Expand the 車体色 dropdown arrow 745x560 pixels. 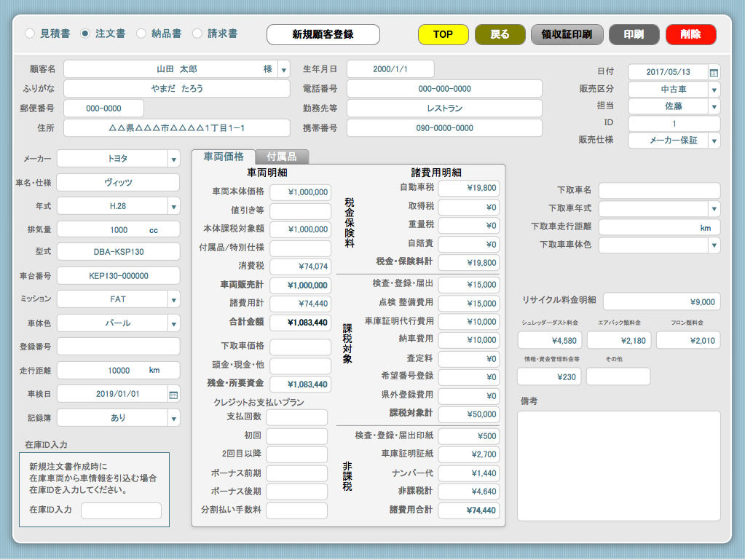click(174, 324)
